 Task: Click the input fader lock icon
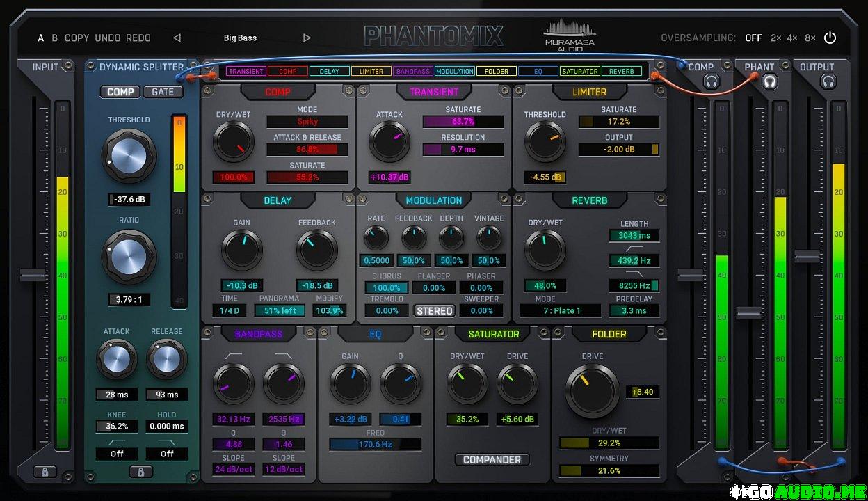coord(45,472)
